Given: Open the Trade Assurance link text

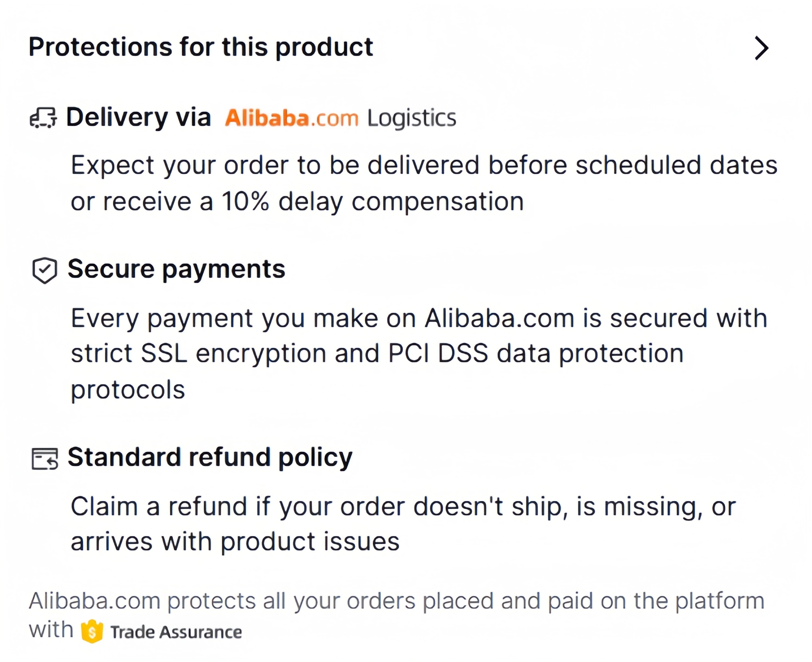Looking at the screenshot, I should (176, 632).
